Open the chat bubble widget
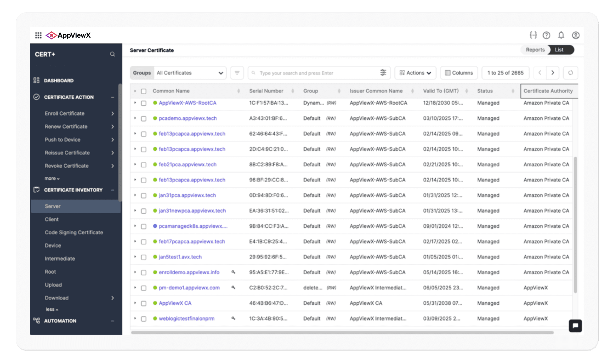This screenshot has height=364, width=613. tap(575, 326)
